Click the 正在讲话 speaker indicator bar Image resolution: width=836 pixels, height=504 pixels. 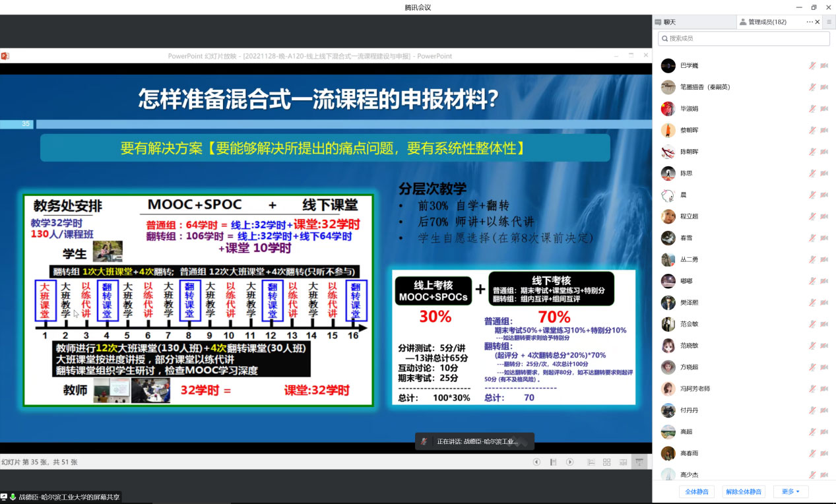click(474, 441)
